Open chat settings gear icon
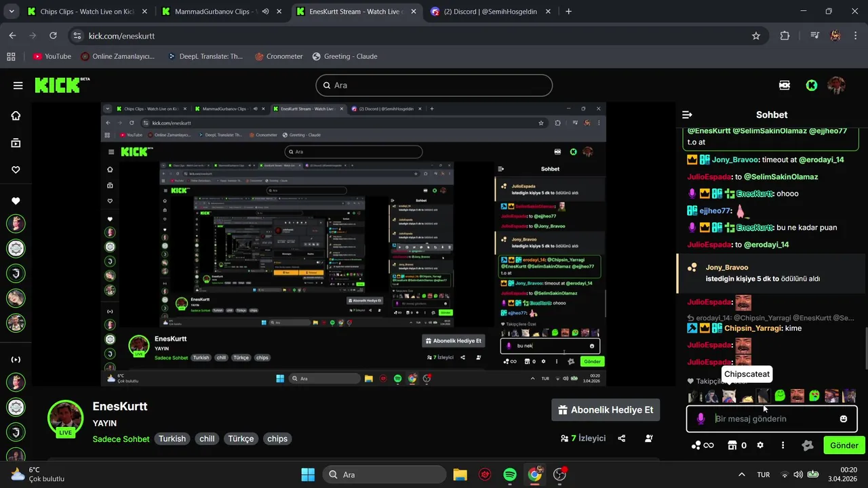This screenshot has height=488, width=868. (760, 445)
